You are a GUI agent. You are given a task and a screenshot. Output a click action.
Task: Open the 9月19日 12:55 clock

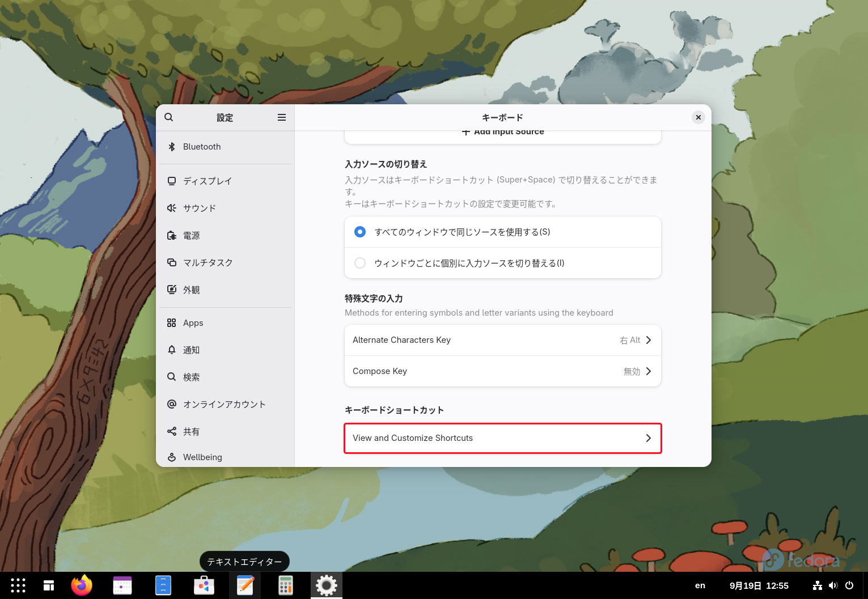pos(759,585)
